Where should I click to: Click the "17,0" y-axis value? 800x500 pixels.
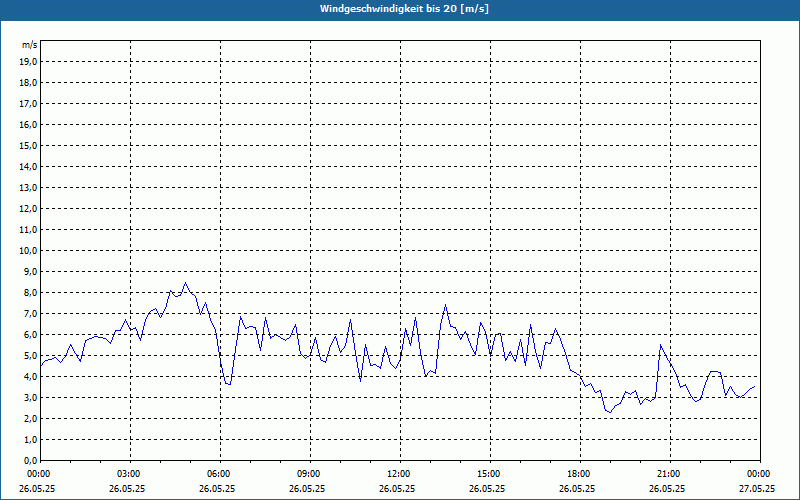click(28, 104)
